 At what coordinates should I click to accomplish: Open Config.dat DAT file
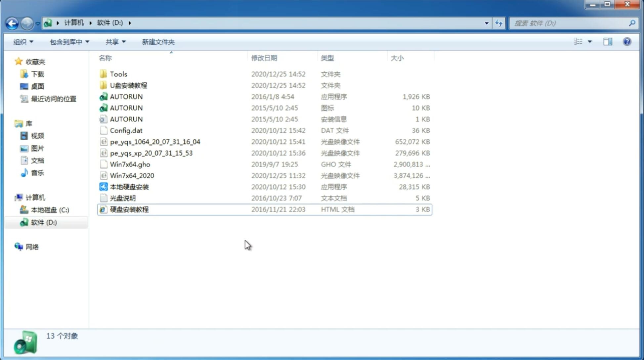[125, 130]
